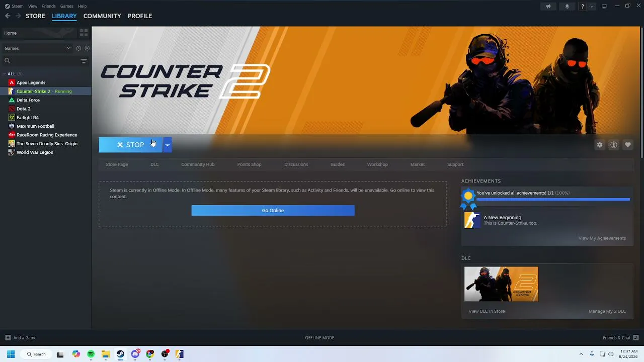Add game to favorites heart icon

pyautogui.click(x=628, y=145)
